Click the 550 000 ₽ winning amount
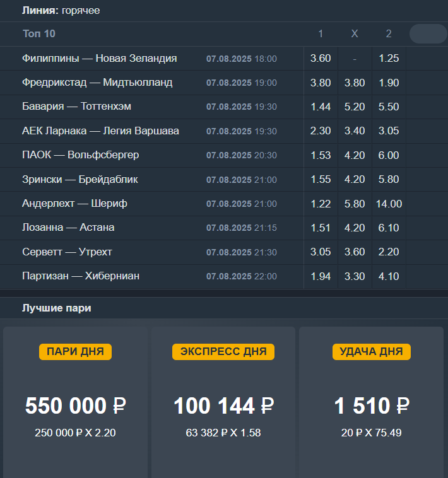This screenshot has height=478, width=448. click(75, 405)
